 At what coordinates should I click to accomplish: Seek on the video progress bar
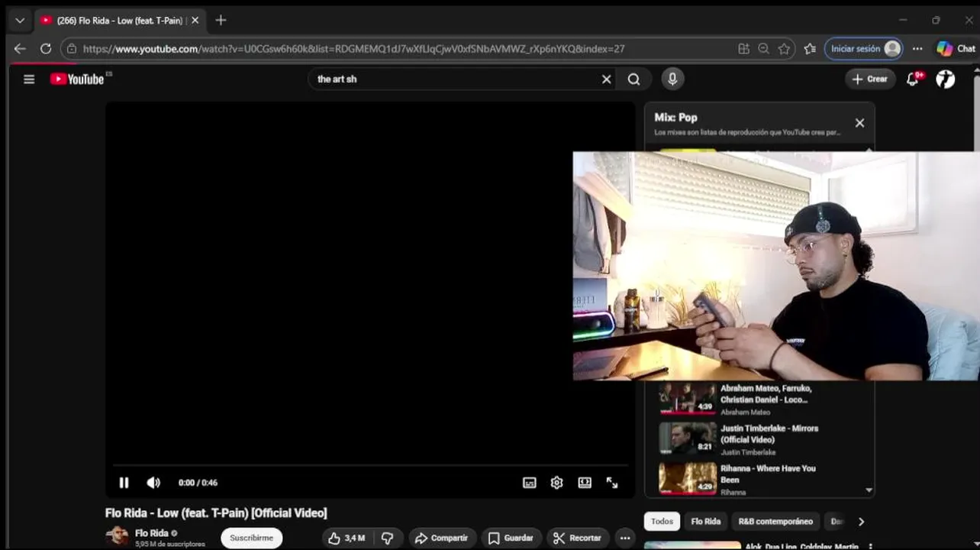point(370,464)
